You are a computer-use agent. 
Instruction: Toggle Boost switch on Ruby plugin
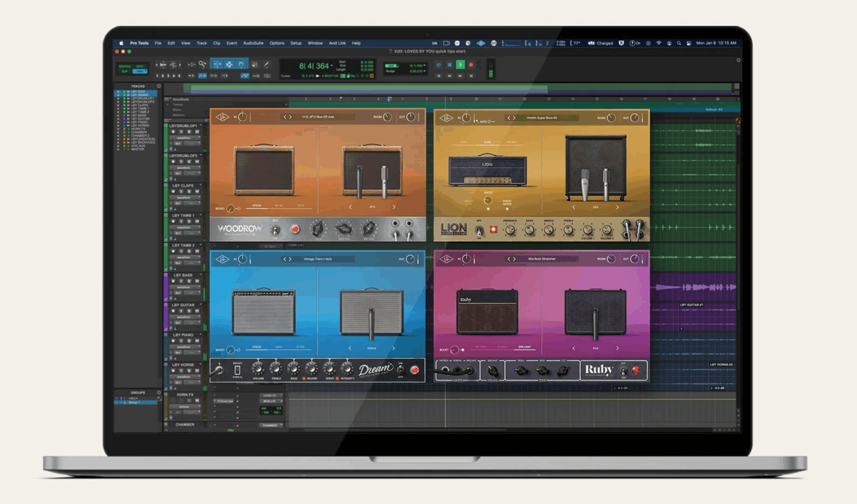point(463,350)
